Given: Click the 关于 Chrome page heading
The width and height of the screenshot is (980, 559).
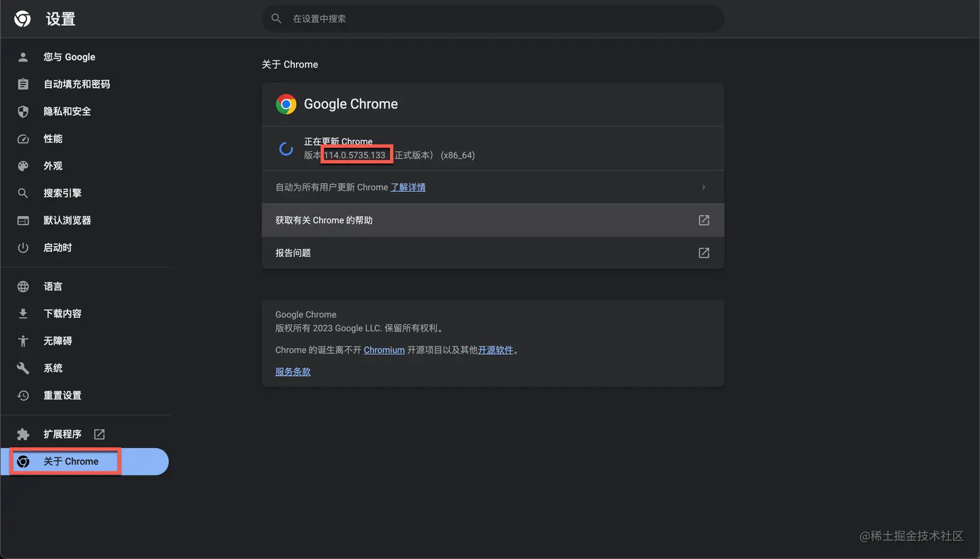Looking at the screenshot, I should (x=290, y=65).
